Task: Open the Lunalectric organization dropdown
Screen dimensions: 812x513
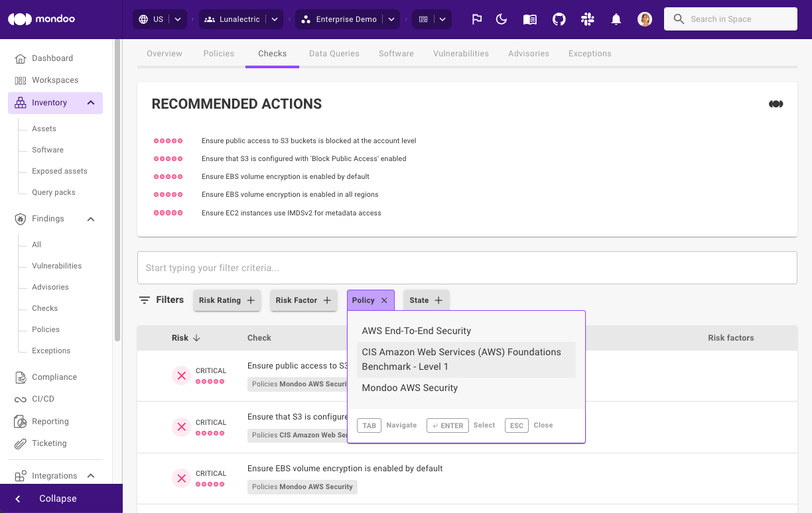Action: pyautogui.click(x=275, y=19)
